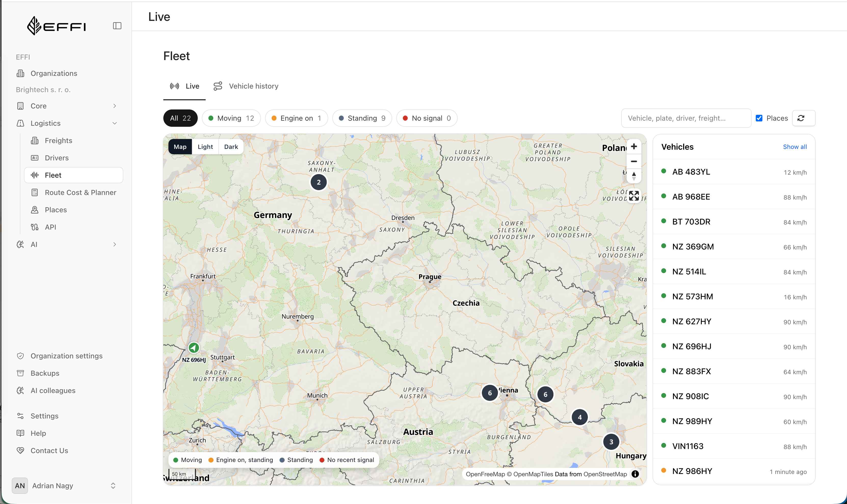This screenshot has width=847, height=504.
Task: Zoom out on the map
Action: pos(633,161)
